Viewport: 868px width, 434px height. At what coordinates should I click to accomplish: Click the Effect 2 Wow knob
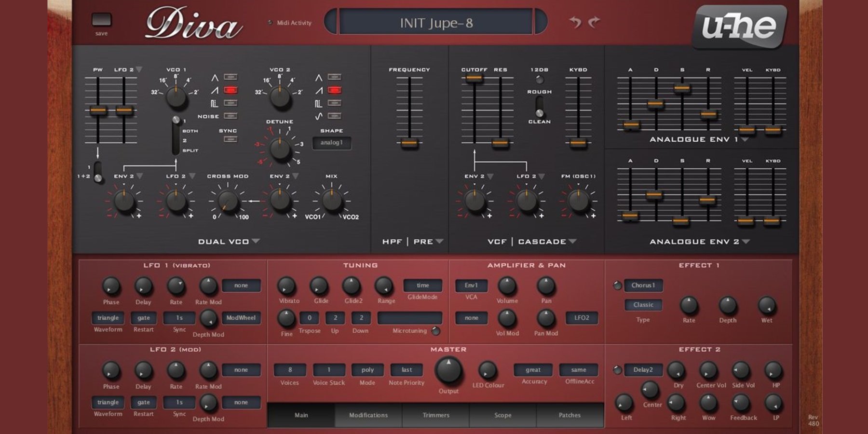pyautogui.click(x=708, y=403)
